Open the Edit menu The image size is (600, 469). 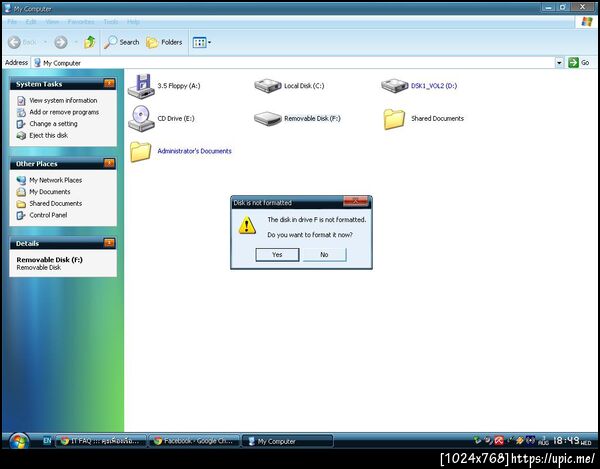[x=31, y=22]
